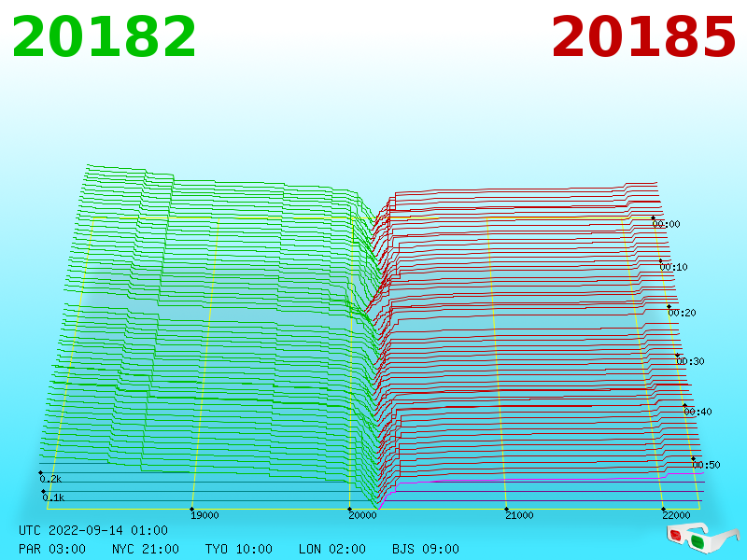Click the LON 02:00 clock

click(x=332, y=549)
